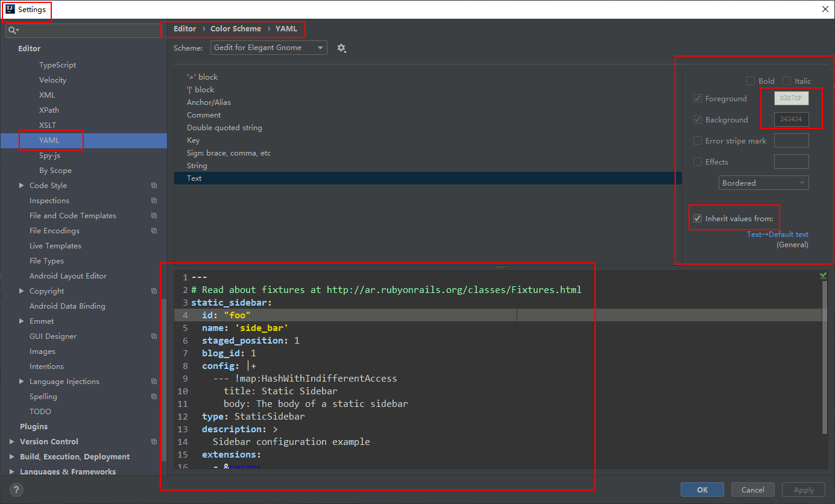The image size is (835, 504).
Task: Click the copy icon beside File and Code Templates
Action: 154,216
